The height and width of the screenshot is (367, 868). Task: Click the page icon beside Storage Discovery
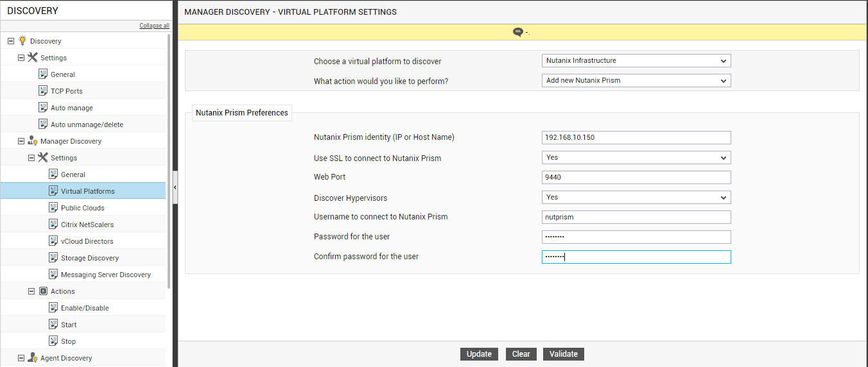tap(53, 257)
